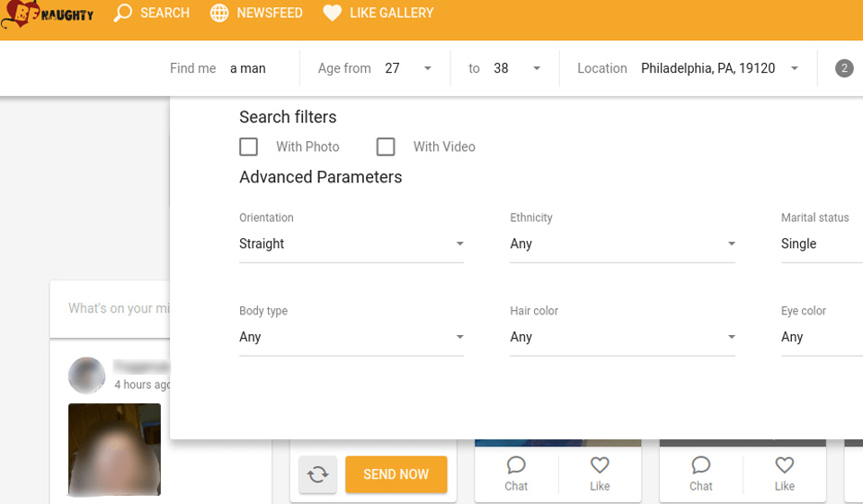Click the Newsfeed globe icon
The image size is (863, 504).
point(219,13)
